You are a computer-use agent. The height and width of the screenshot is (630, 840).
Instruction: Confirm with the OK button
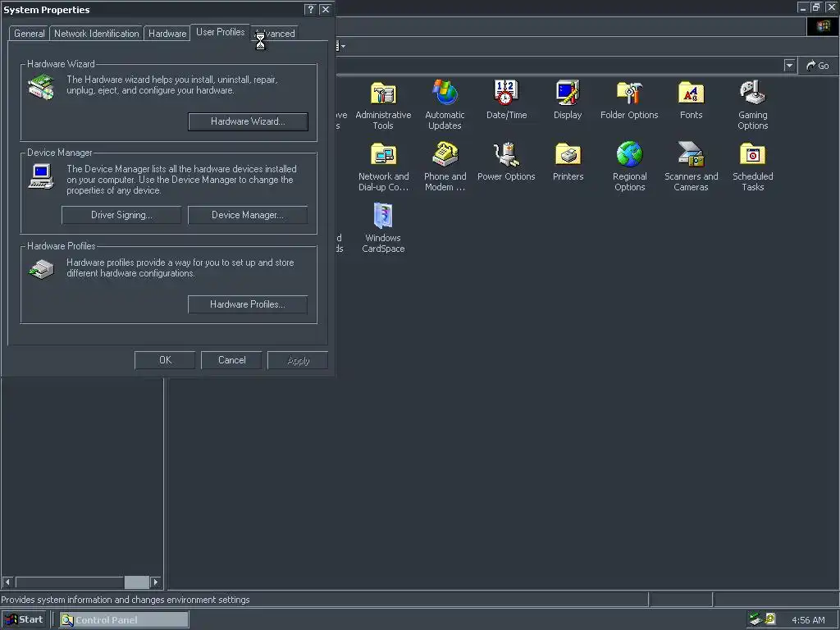165,360
